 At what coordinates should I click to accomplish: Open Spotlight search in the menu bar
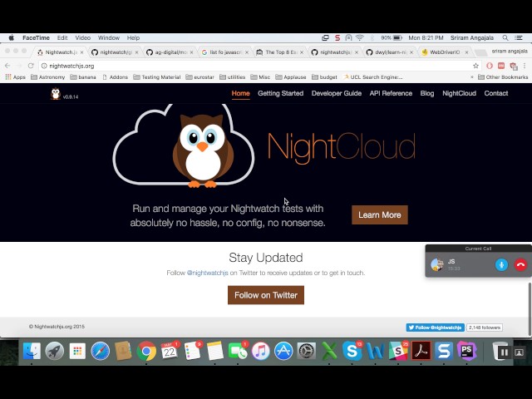click(505, 38)
